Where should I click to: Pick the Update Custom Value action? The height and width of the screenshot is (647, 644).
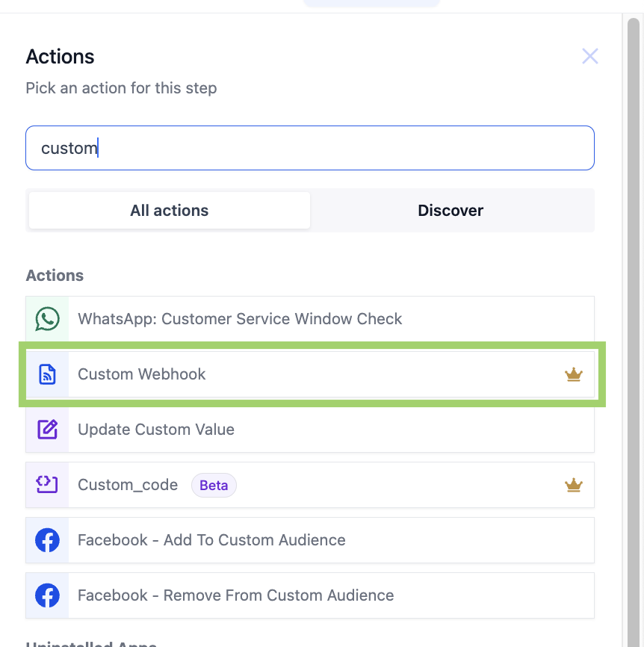[x=156, y=430]
